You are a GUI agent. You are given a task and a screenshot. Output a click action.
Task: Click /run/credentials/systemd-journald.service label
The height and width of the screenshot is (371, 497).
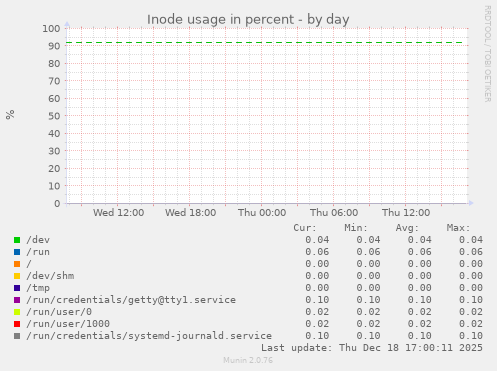click(149, 336)
